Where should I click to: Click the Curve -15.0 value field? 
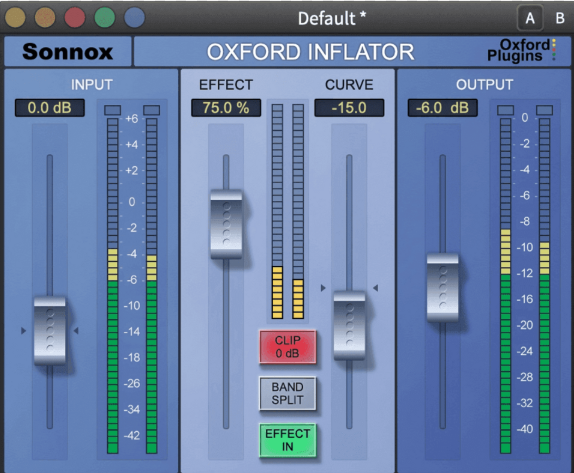[x=349, y=108]
